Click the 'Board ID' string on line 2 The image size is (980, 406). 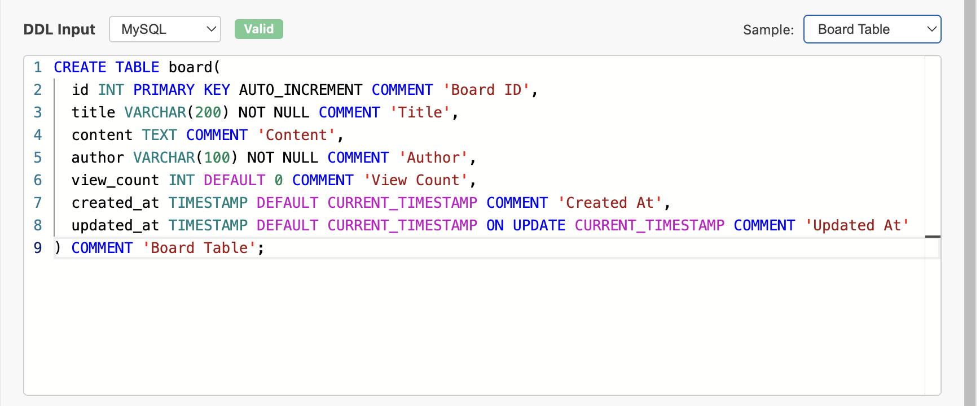[x=486, y=90]
